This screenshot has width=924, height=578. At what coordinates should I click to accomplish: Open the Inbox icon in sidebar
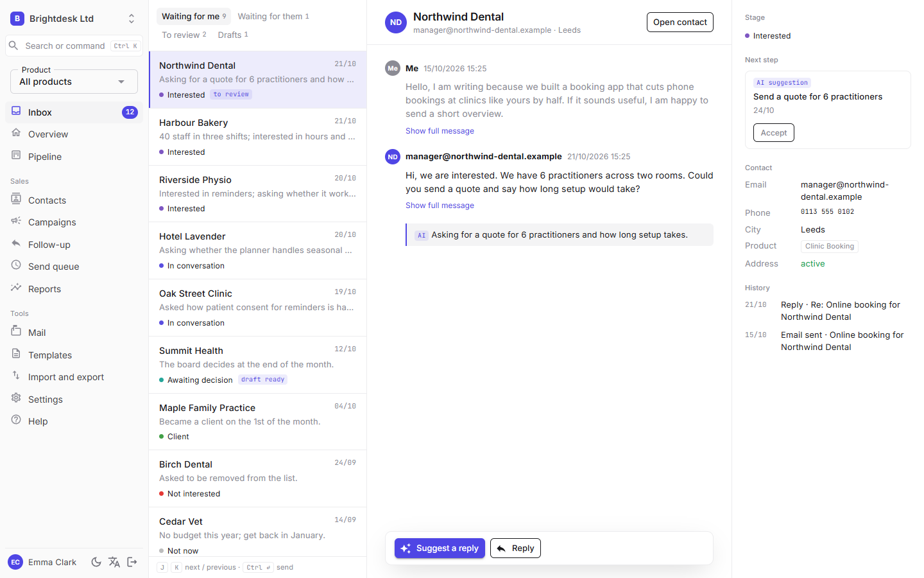16,112
